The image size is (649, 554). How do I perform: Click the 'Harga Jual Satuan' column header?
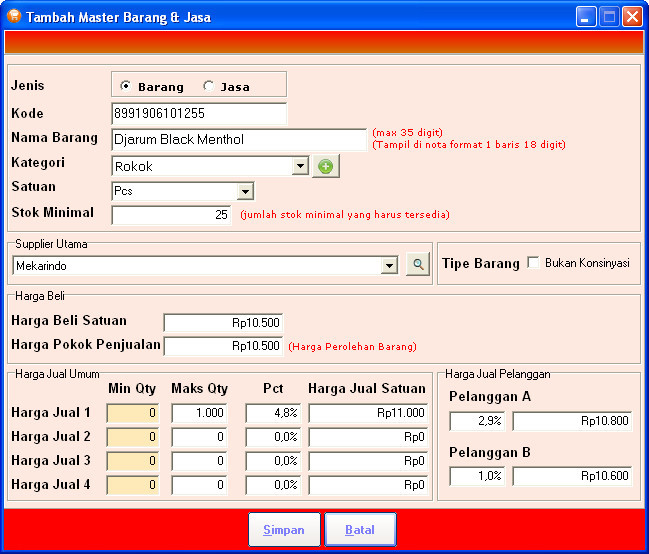(x=367, y=388)
